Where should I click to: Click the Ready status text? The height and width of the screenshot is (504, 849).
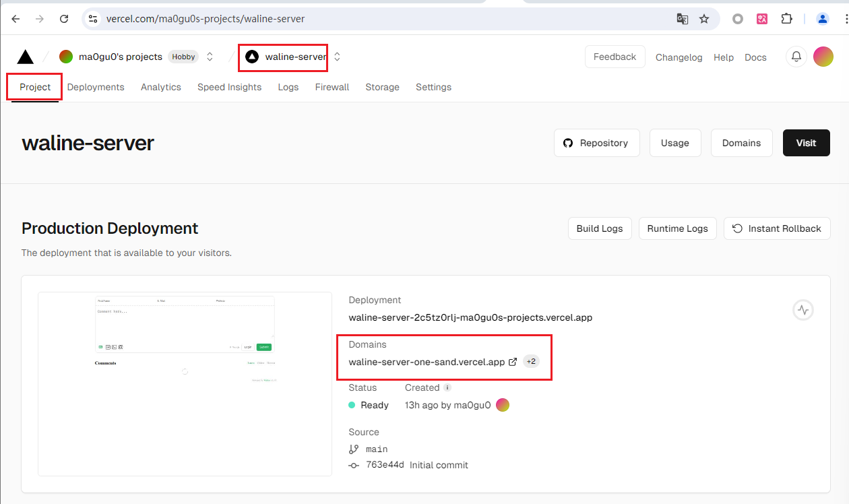point(375,405)
